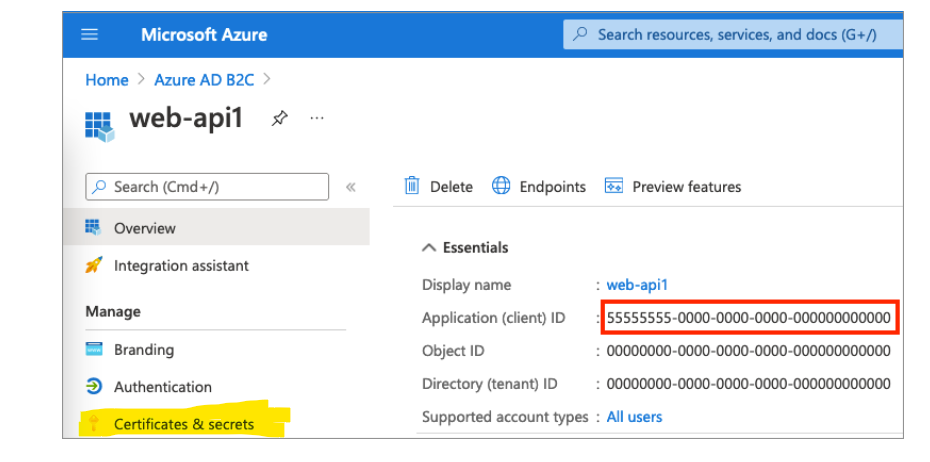Open the hamburger portal menu
Viewport: 930px width, 462px height.
pos(90,34)
